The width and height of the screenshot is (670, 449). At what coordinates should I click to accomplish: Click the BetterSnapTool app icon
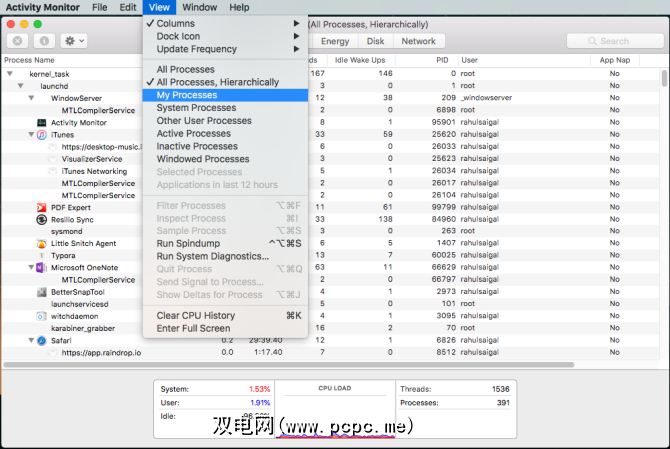point(41,292)
